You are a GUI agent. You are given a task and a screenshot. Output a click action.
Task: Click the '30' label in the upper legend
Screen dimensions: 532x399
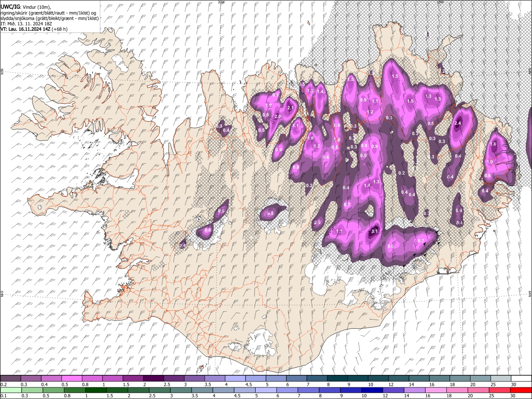click(x=514, y=384)
